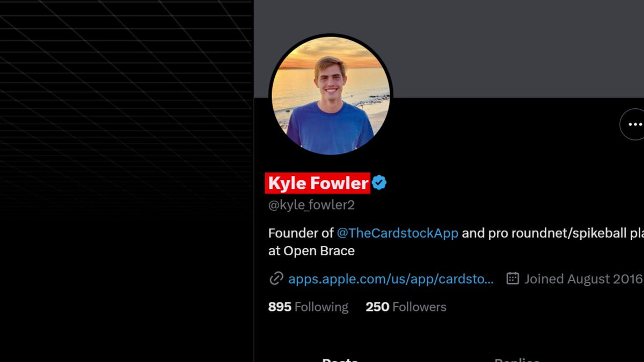Click the "pro roundnet/spikeball" bio text

pos(551,233)
